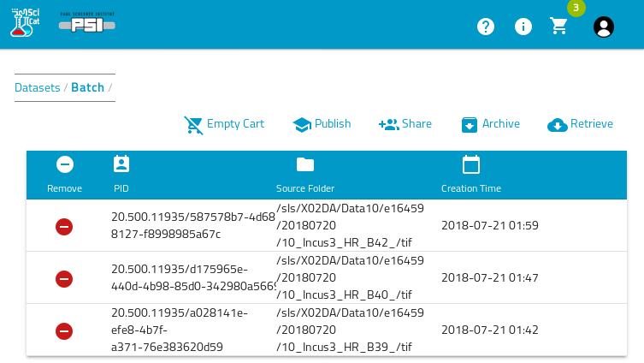
Task: Remove dataset Incus3_HR_B40 from batch
Action: [x=64, y=278]
